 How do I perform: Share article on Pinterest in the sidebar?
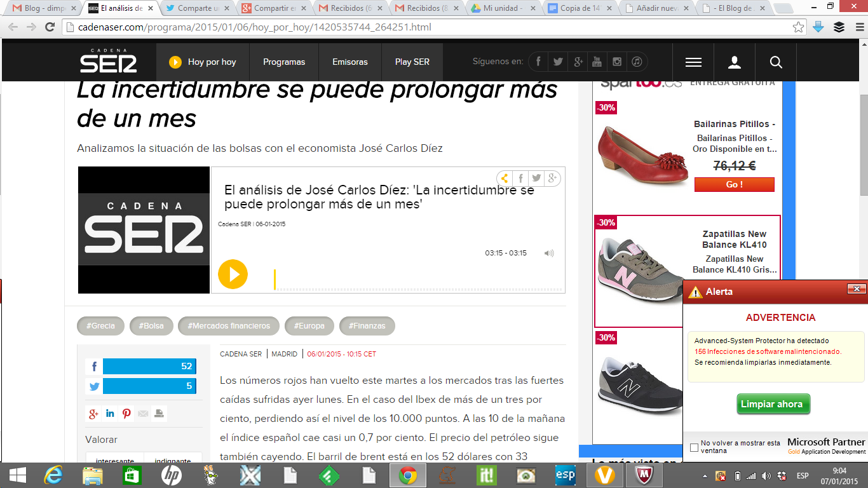(126, 414)
